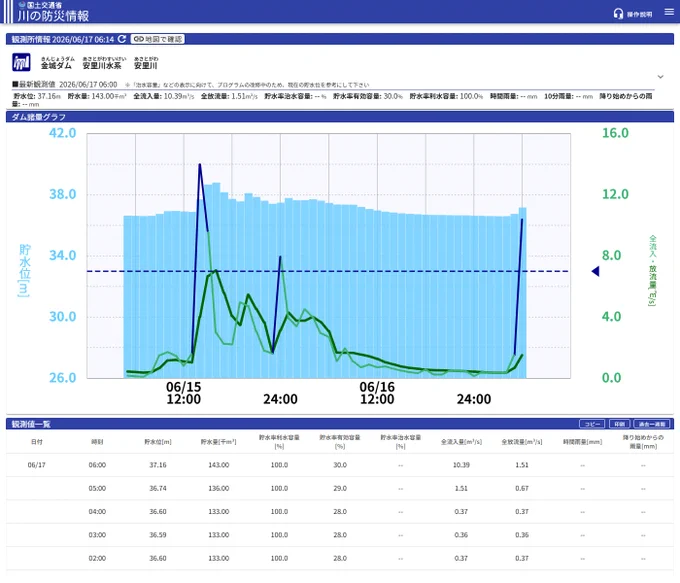Click the past-week data button
Screen dimensions: 680x583
pyautogui.click(x=652, y=424)
